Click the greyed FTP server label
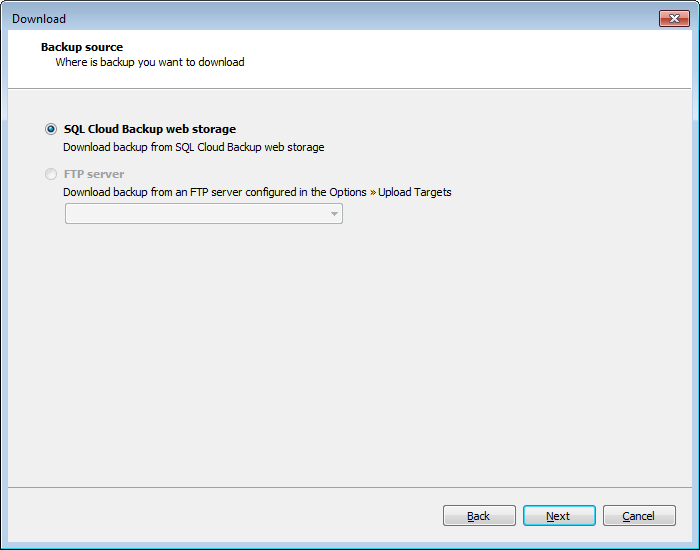This screenshot has height=550, width=700. tap(94, 174)
